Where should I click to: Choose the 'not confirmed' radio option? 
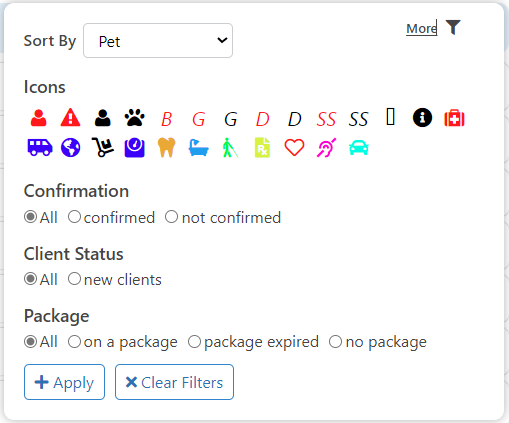(x=171, y=217)
